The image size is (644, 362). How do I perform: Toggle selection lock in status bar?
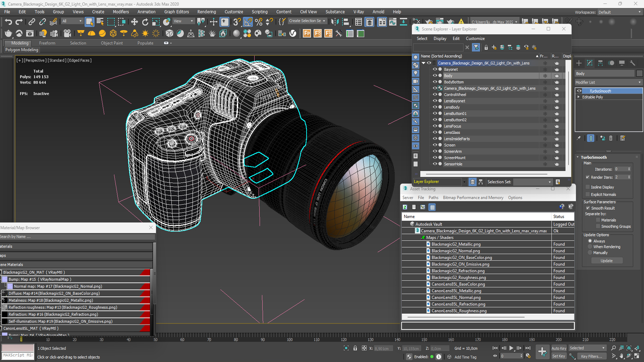click(355, 348)
